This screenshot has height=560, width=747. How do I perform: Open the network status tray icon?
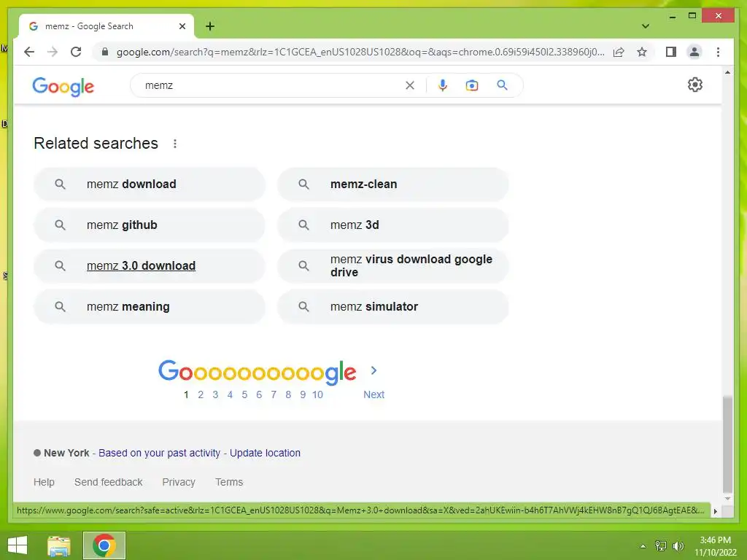pos(660,545)
